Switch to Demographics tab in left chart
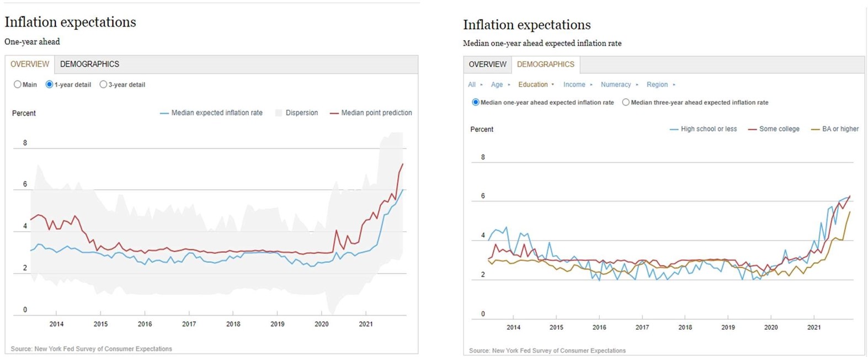 tap(89, 64)
